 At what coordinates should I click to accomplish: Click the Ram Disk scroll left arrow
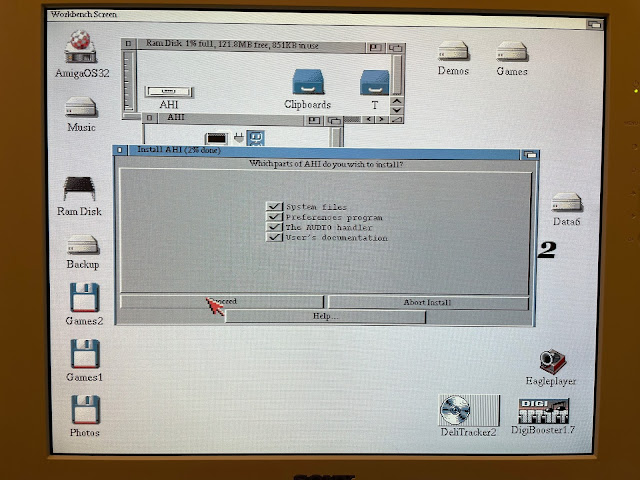point(369,120)
